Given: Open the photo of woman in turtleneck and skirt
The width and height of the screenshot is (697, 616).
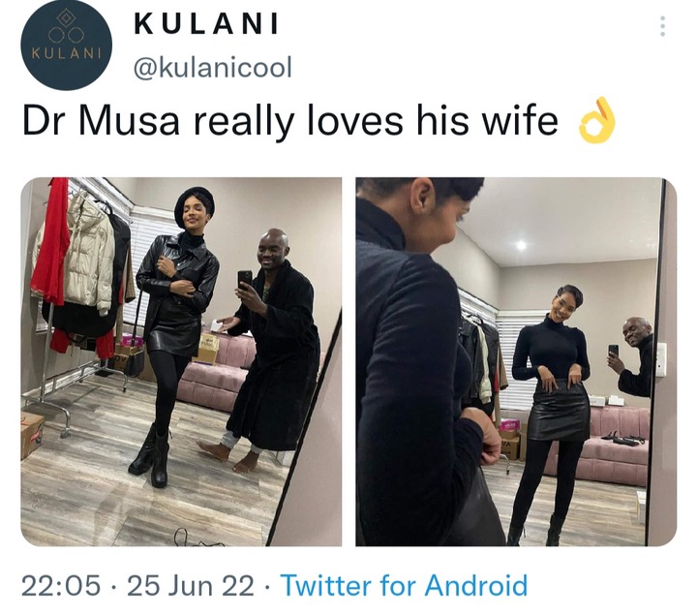Looking at the screenshot, I should 516,361.
